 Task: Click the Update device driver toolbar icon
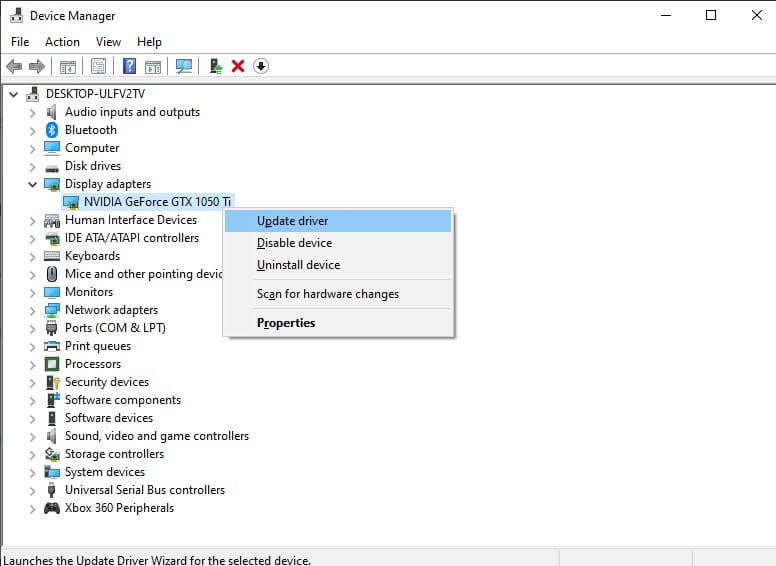[x=216, y=66]
